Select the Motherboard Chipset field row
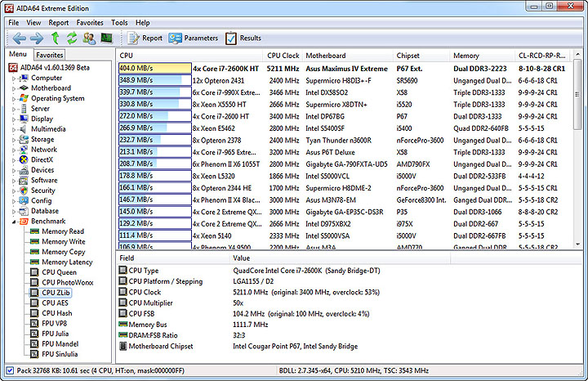 [283, 346]
